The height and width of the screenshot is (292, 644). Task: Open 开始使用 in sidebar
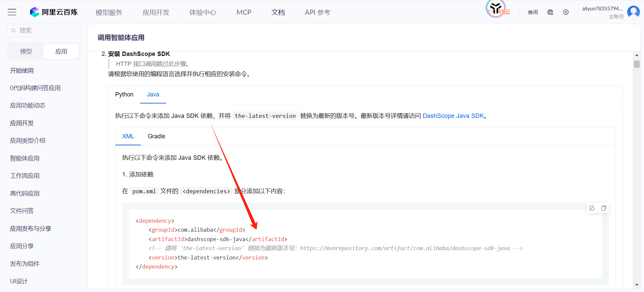pyautogui.click(x=22, y=71)
